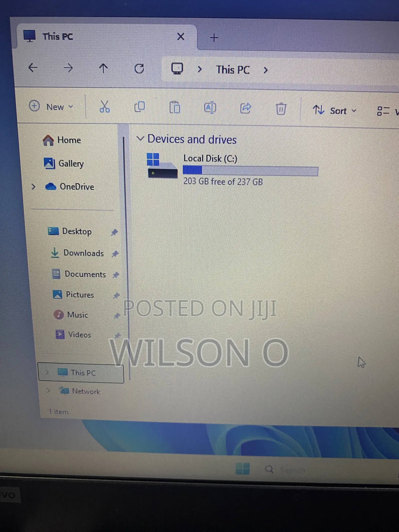Open the New item dropdown

pos(51,106)
